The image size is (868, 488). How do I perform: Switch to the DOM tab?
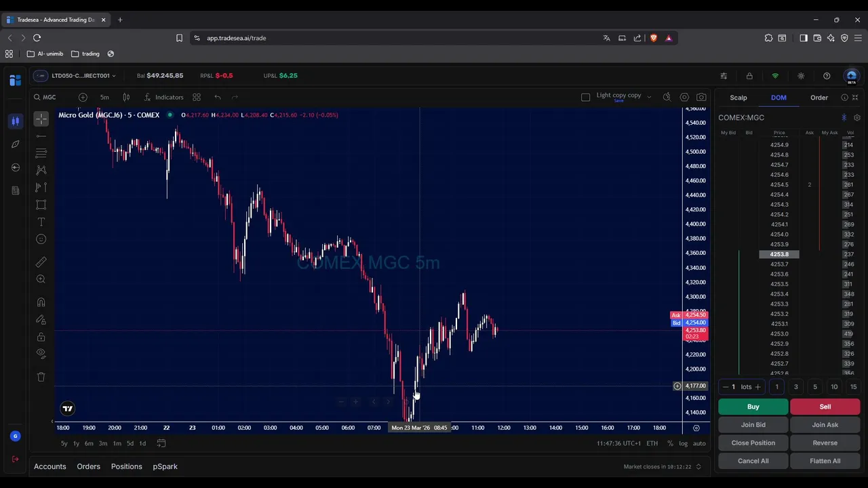coord(778,98)
